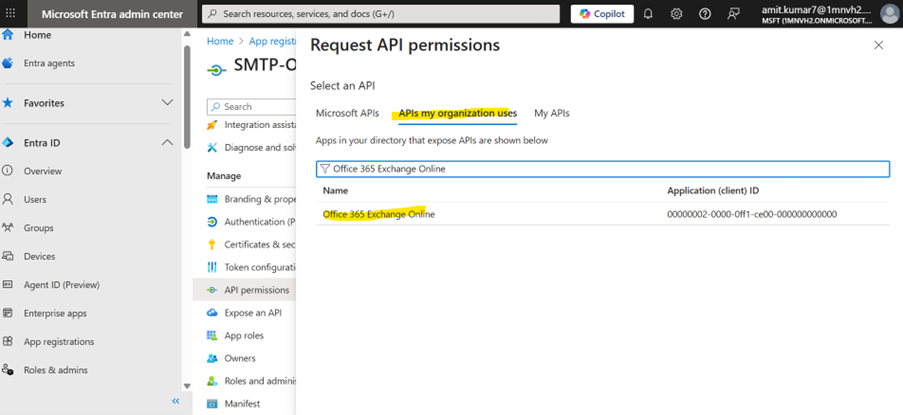Viewport: 903px width, 415px height.
Task: Click the Entra agents icon
Action: (7, 63)
